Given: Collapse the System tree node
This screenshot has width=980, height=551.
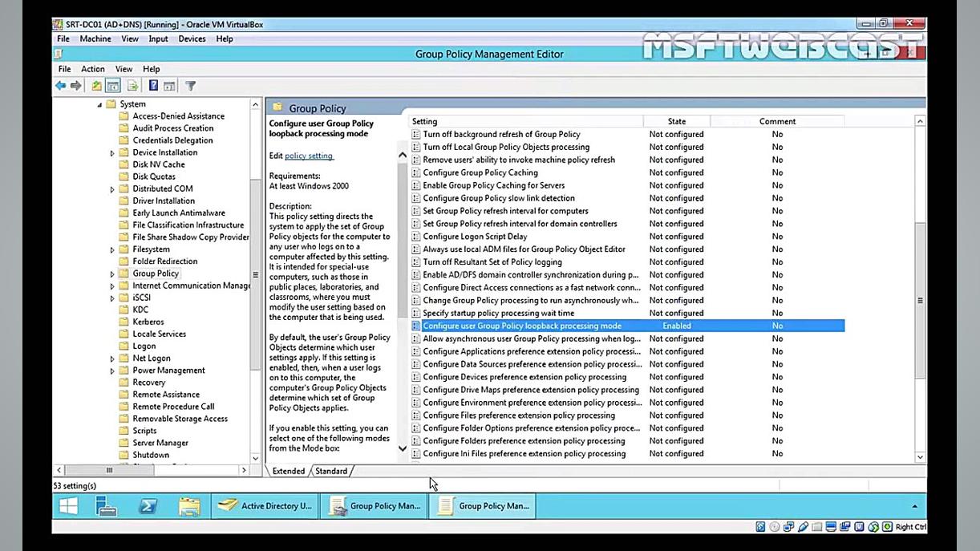Looking at the screenshot, I should point(100,104).
